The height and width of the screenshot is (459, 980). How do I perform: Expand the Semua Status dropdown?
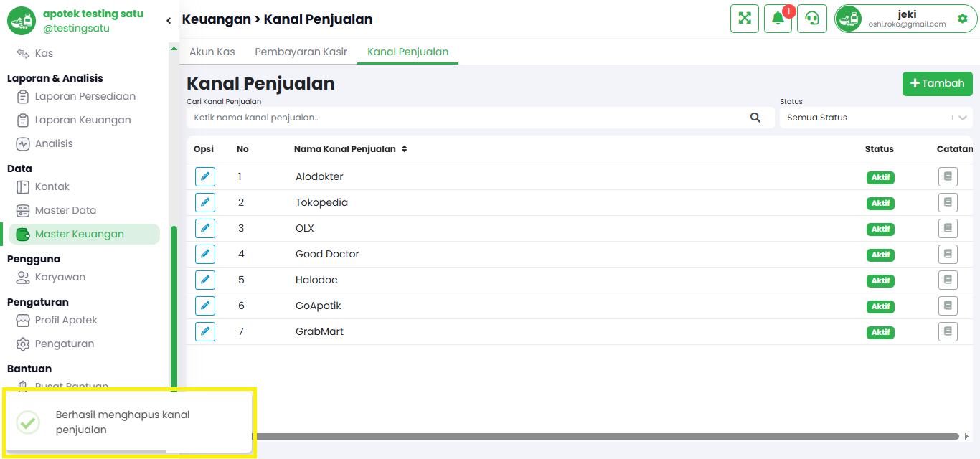pos(876,118)
